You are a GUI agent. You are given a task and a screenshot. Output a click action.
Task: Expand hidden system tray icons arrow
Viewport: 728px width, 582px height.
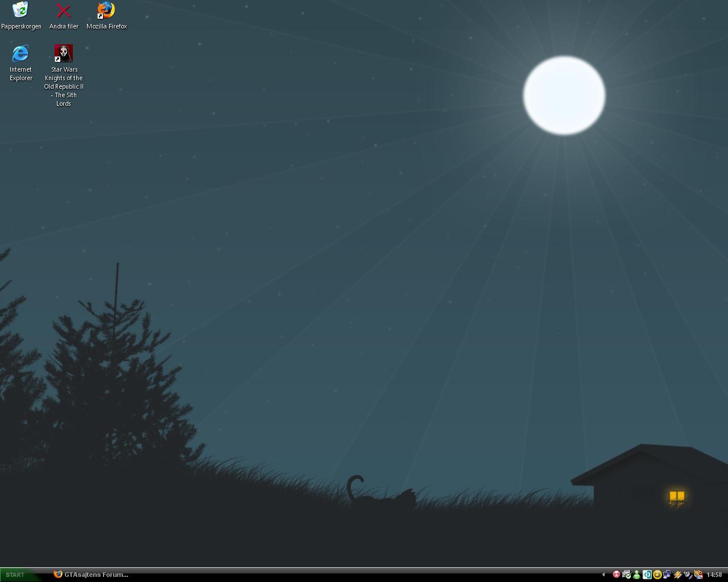(x=603, y=575)
